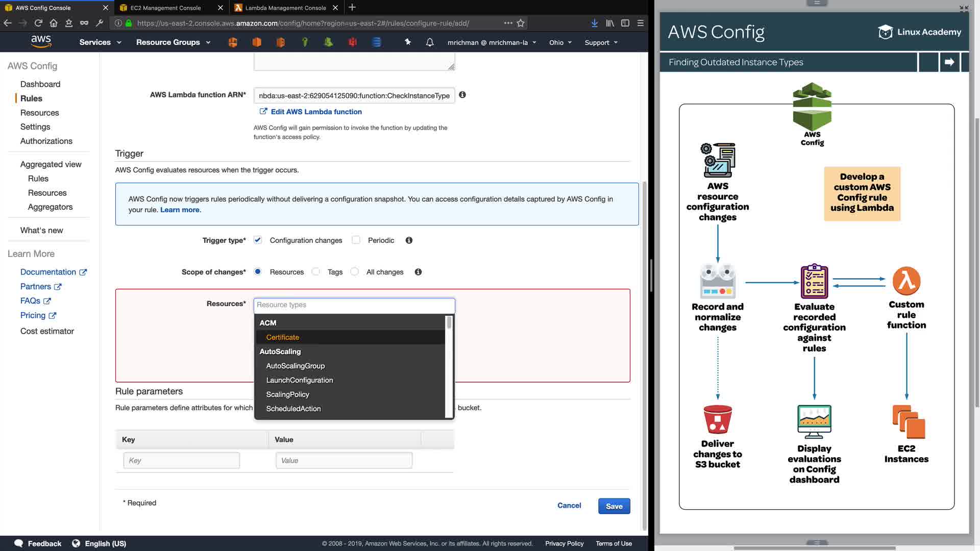Open the notifications bell icon
Viewport: 980px width, 551px height.
point(430,42)
